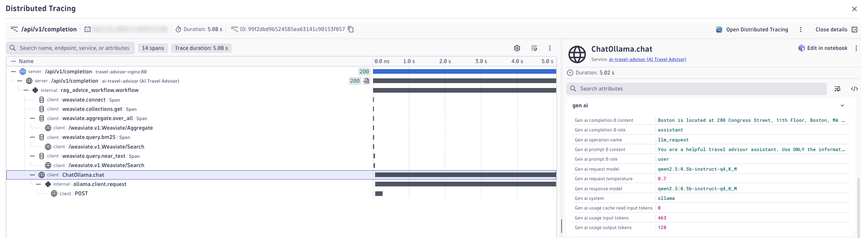868x238 pixels.
Task: Open span list three-dot options menu
Action: click(x=550, y=48)
